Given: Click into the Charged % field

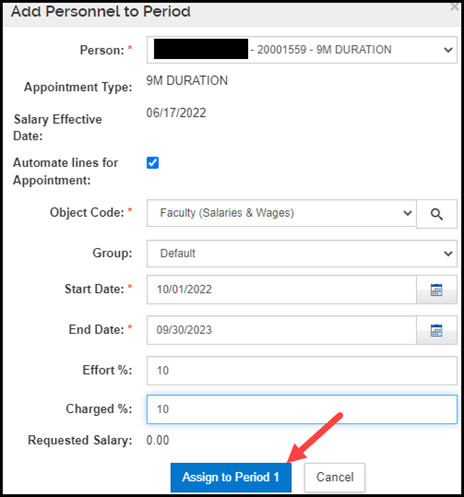Looking at the screenshot, I should (302, 409).
